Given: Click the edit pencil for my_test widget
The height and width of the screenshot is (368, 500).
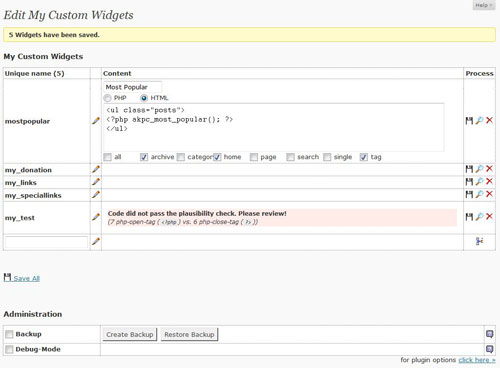Looking at the screenshot, I should 96,217.
